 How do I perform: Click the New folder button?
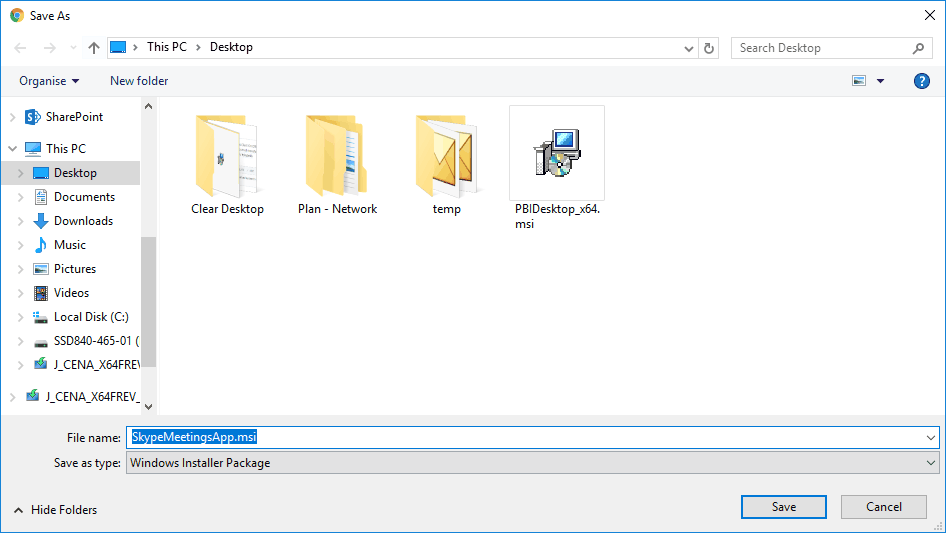click(x=139, y=81)
